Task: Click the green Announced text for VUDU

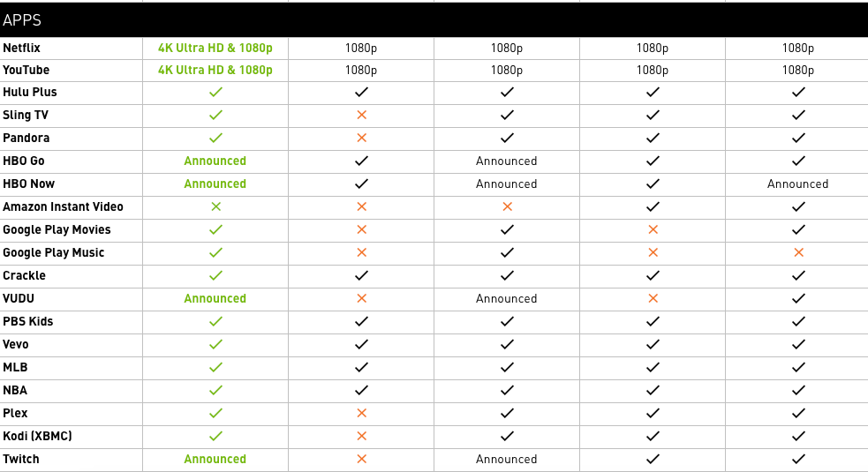Action: pyautogui.click(x=215, y=298)
